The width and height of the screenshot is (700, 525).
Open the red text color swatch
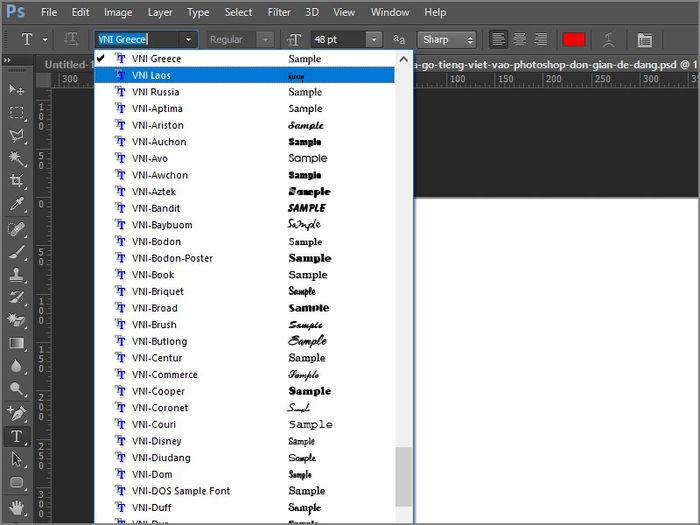point(574,40)
